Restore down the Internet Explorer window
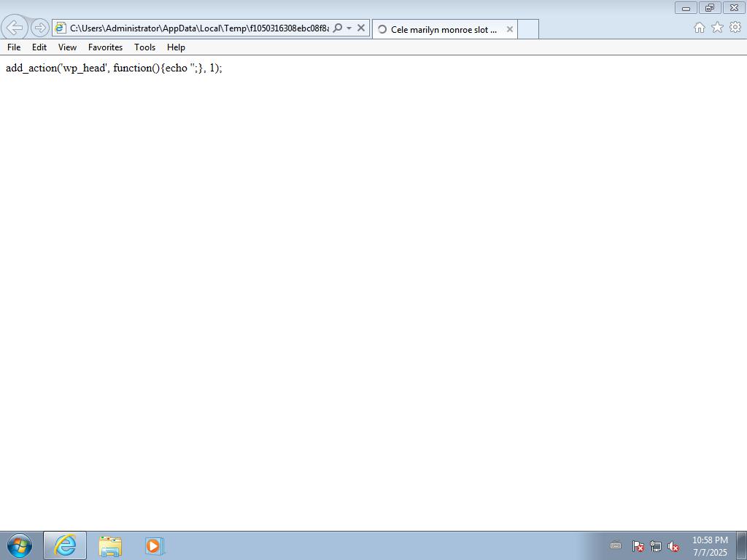 [x=710, y=7]
